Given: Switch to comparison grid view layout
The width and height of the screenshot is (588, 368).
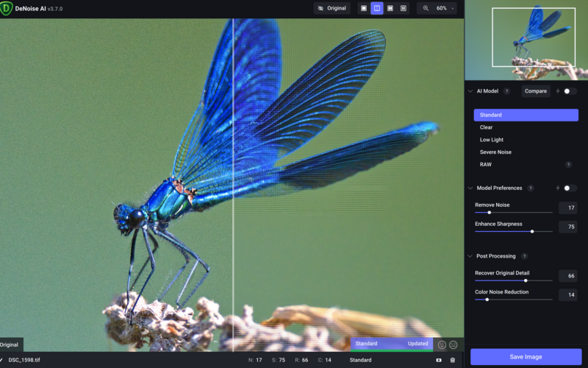Looking at the screenshot, I should 404,8.
